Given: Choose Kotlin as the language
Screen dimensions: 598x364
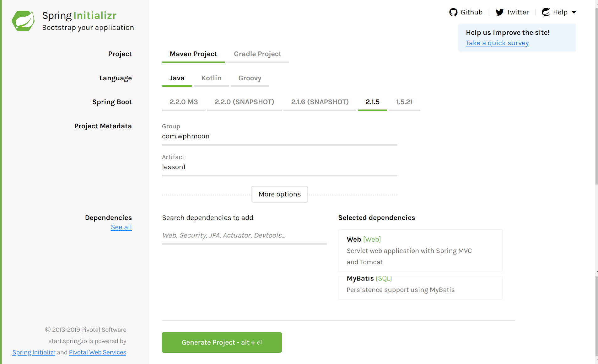Looking at the screenshot, I should (x=211, y=78).
